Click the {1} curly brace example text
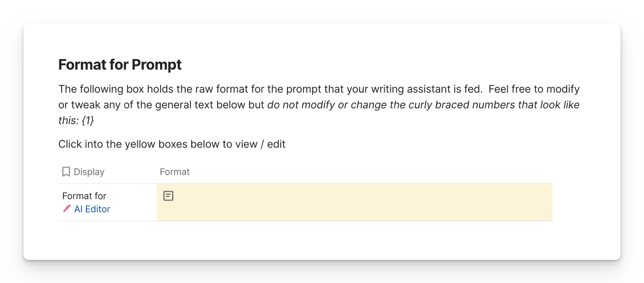The image size is (644, 283). click(88, 121)
